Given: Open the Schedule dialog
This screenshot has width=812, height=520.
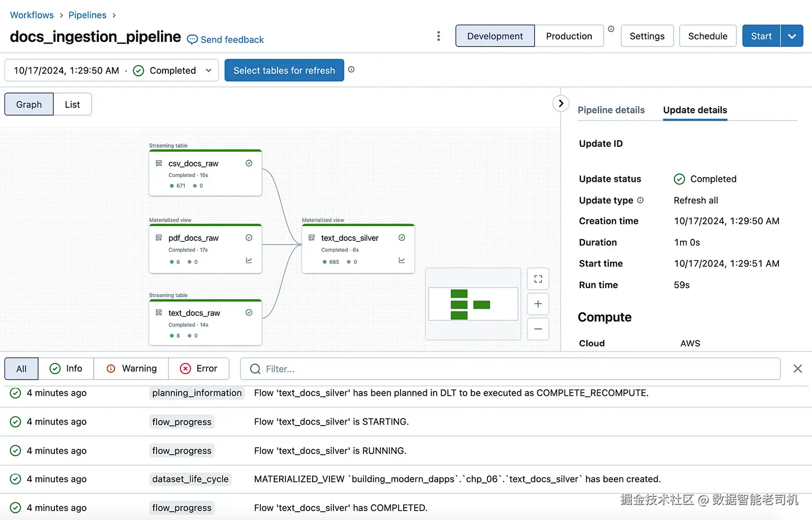Looking at the screenshot, I should 708,36.
